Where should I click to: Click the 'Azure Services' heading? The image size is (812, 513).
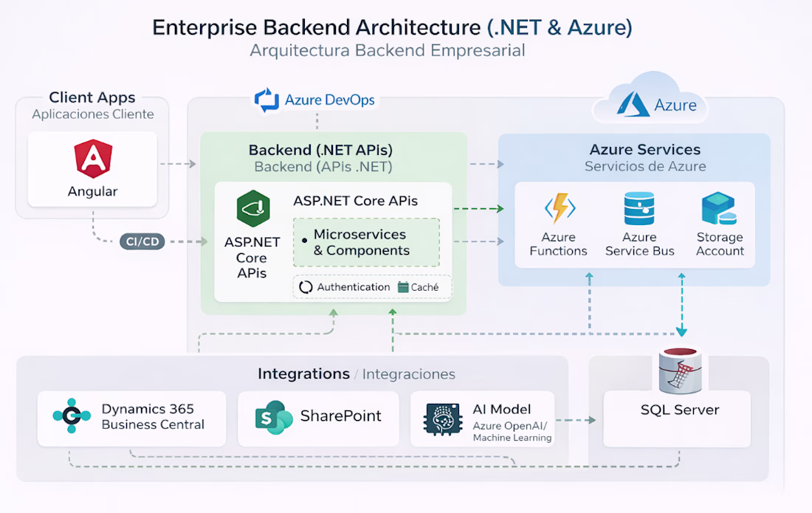pyautogui.click(x=645, y=150)
